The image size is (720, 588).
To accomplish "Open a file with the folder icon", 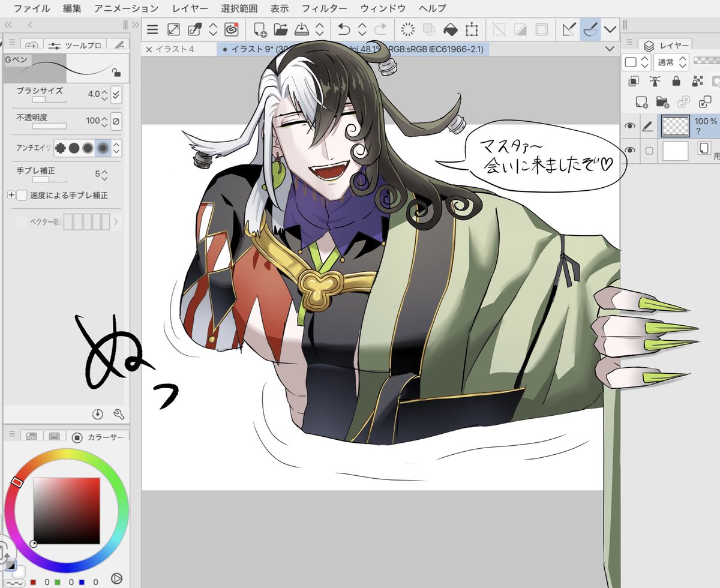I will pyautogui.click(x=281, y=29).
